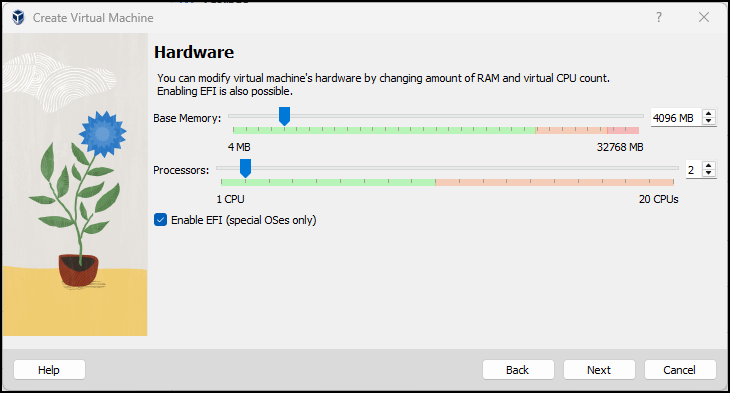Go Back to previous wizard page

click(x=518, y=370)
